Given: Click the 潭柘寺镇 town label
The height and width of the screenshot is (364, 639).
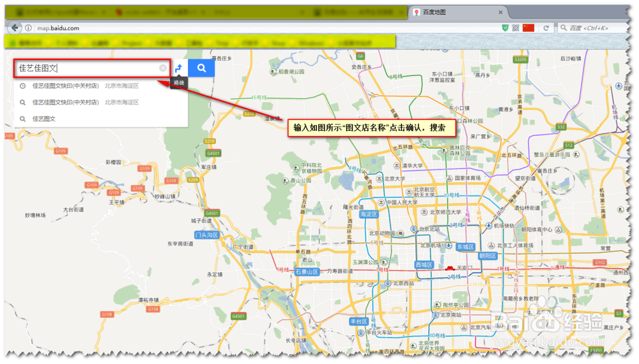Looking at the screenshot, I should [149, 300].
